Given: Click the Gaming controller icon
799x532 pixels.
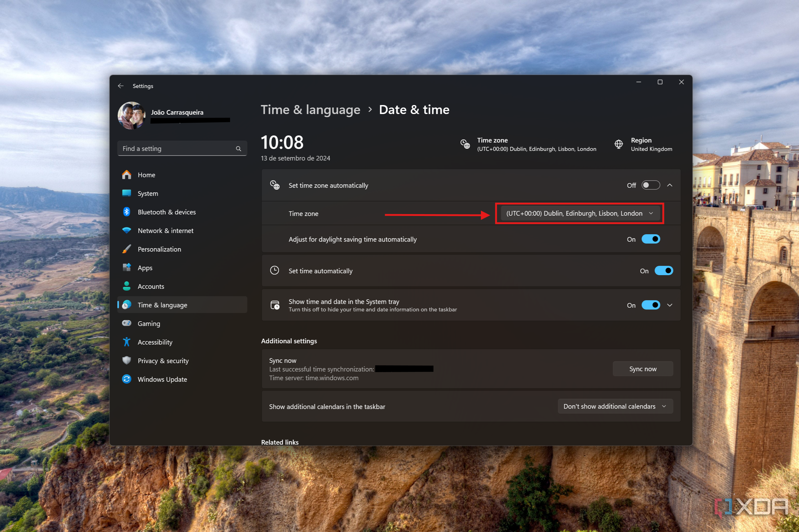Looking at the screenshot, I should [127, 323].
